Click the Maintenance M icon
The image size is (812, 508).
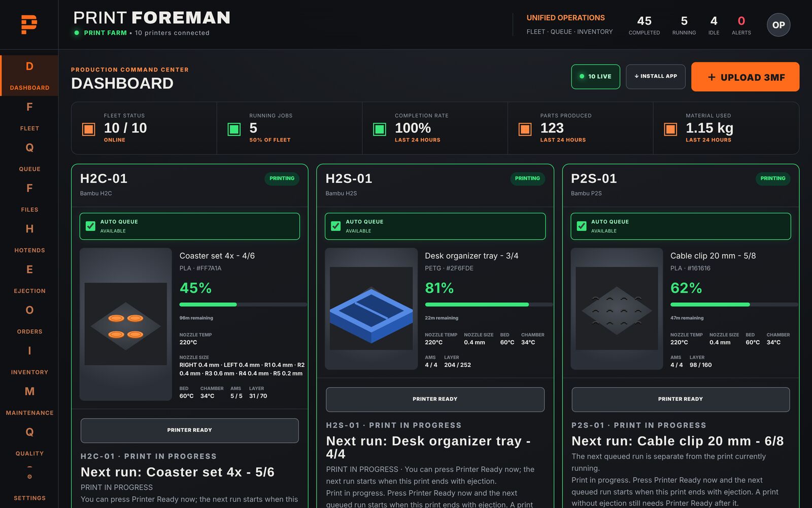[29, 392]
